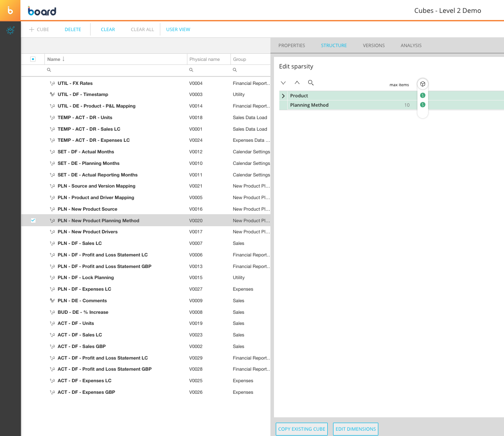The width and height of the screenshot is (504, 436).
Task: Select TEMP - ACT - DR - Sales LC row
Action: 146,129
